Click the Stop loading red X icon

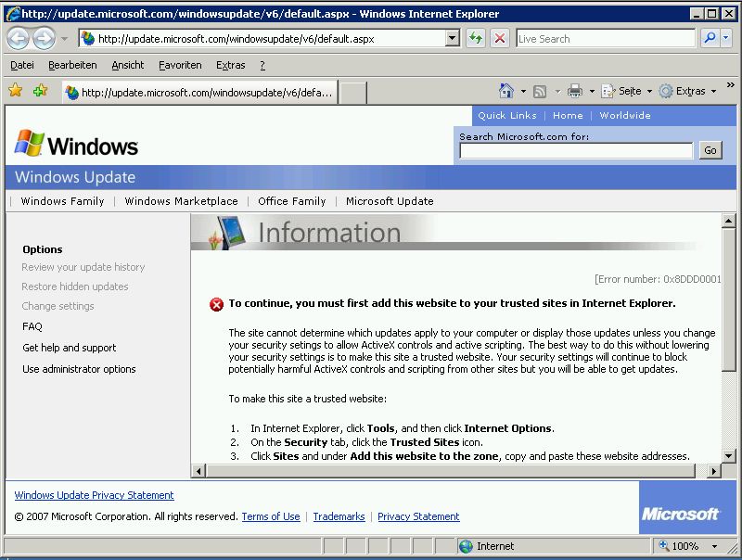[500, 38]
